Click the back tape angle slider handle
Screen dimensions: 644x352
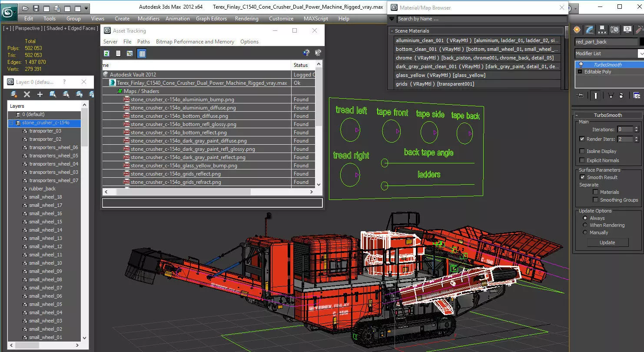coord(384,163)
